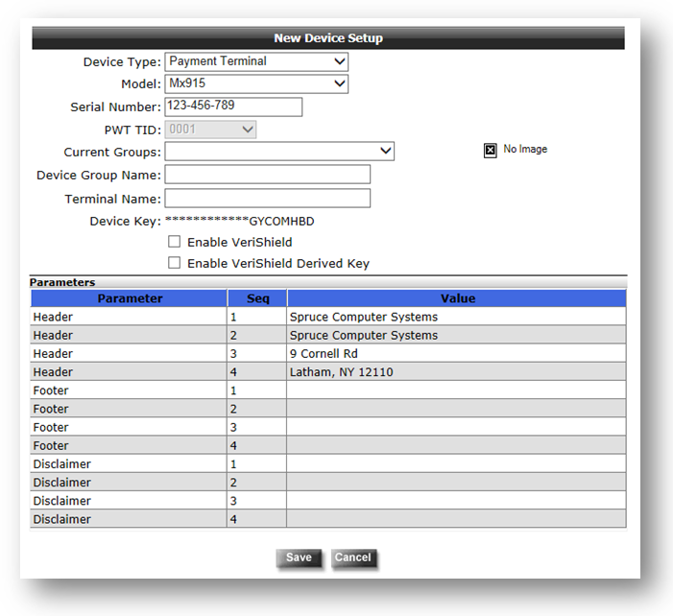This screenshot has width=673, height=616.
Task: Click the Disclaimer parameter name with seq 4
Action: pos(61,519)
